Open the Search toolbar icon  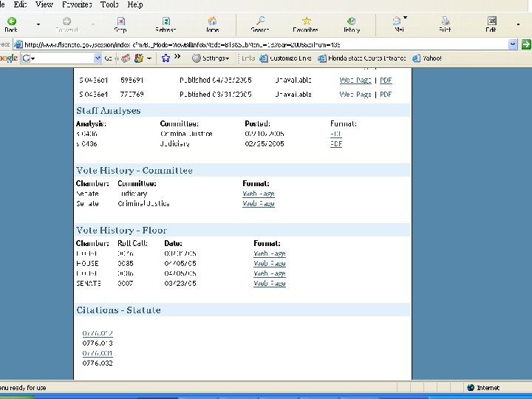pos(259,24)
